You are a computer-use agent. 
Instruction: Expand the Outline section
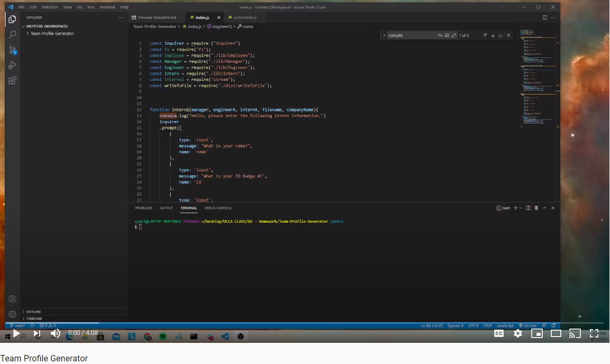pyautogui.click(x=33, y=312)
